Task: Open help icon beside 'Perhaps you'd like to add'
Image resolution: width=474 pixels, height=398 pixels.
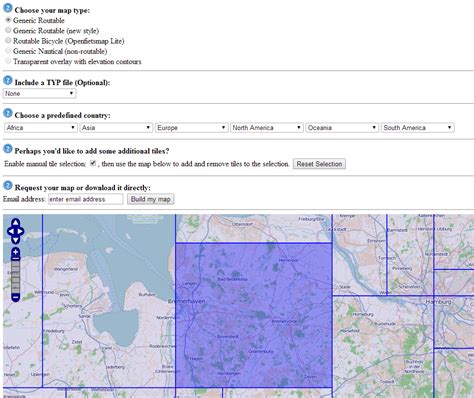Action: [7, 149]
